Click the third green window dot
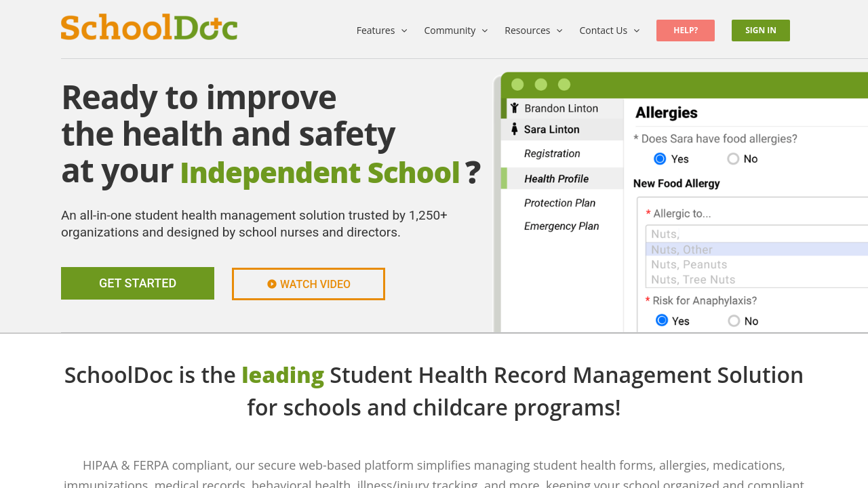This screenshot has height=488, width=868. click(x=564, y=85)
